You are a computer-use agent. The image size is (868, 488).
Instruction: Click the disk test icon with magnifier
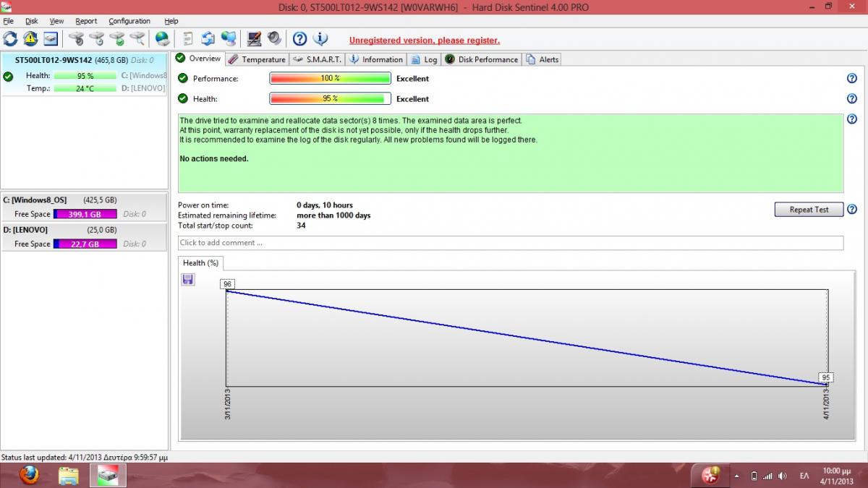(137, 38)
